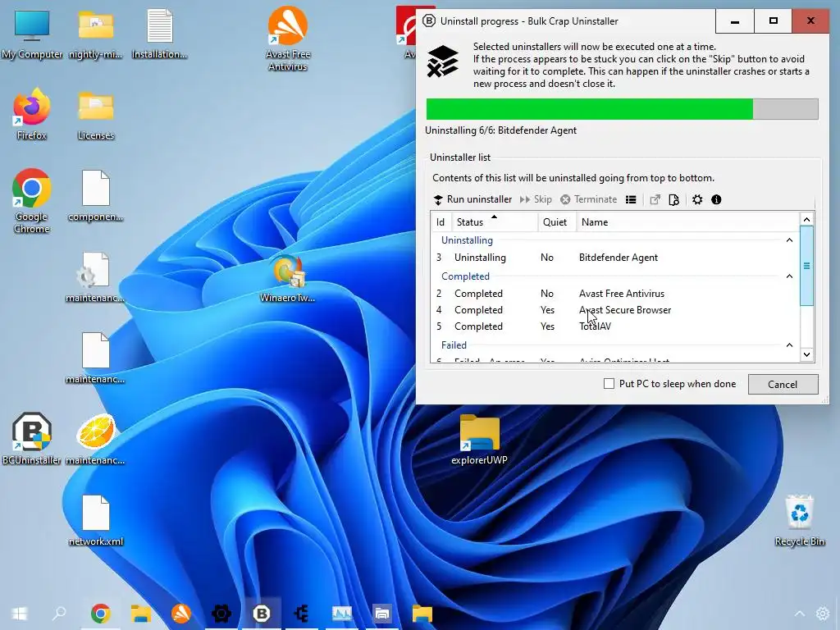This screenshot has width=840, height=630.
Task: Select the Recycle Bin icon
Action: point(799,521)
